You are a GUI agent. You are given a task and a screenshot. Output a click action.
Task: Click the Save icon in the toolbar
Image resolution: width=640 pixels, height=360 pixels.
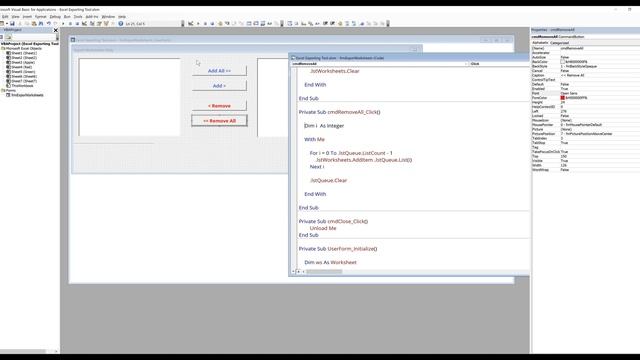click(x=12, y=24)
